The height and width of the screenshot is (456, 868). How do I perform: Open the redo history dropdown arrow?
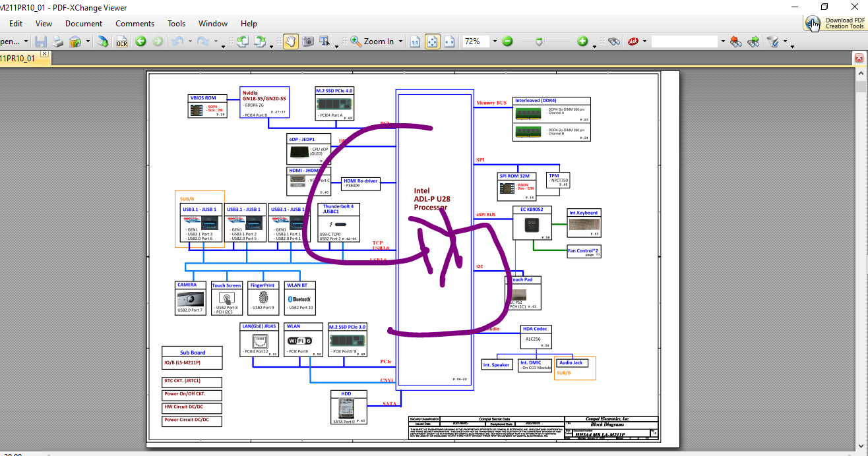[x=216, y=42]
